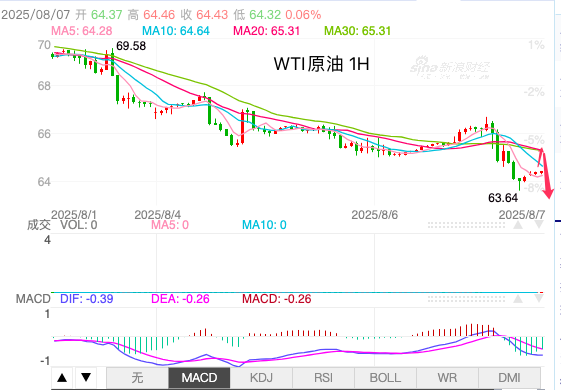561x390 pixels.
Task: Toggle the MA30 line legend
Action: (357, 30)
